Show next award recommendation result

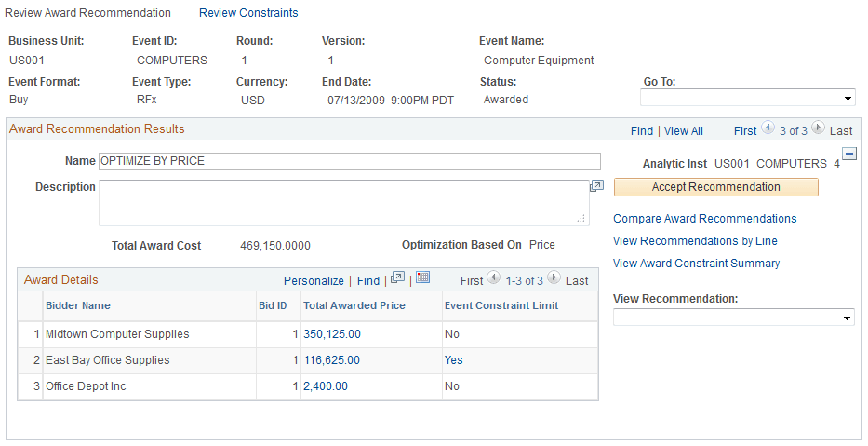tap(817, 130)
